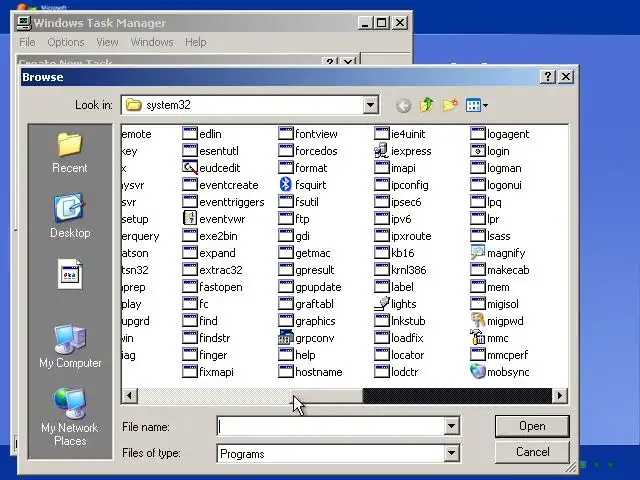Select the ipconfig file icon

[x=382, y=185]
